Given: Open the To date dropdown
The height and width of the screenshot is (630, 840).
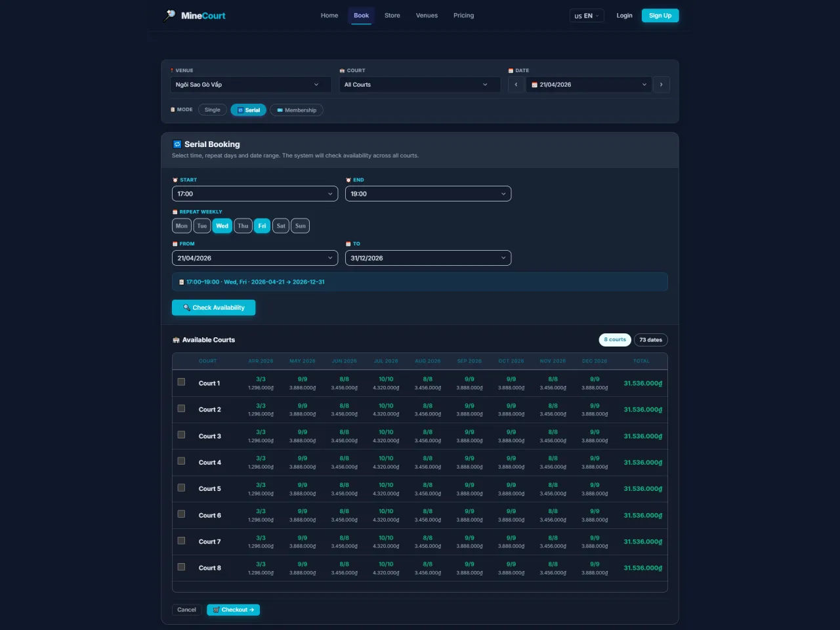Looking at the screenshot, I should click(x=428, y=258).
